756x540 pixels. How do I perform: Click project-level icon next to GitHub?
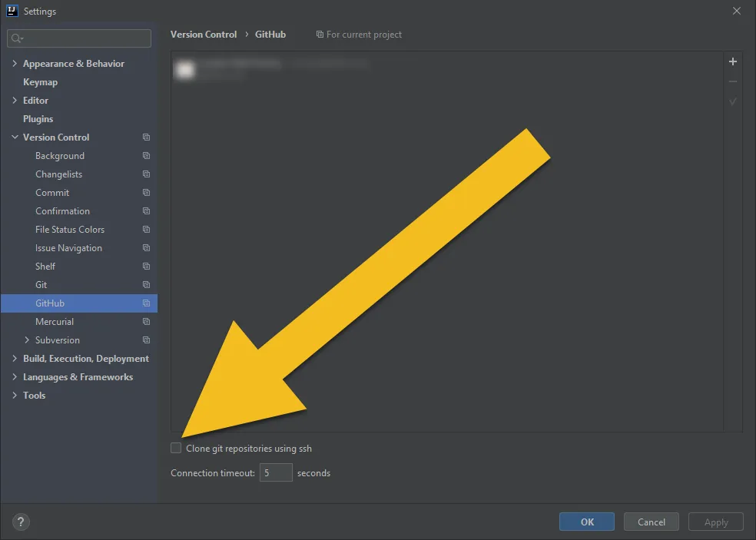[x=146, y=303]
